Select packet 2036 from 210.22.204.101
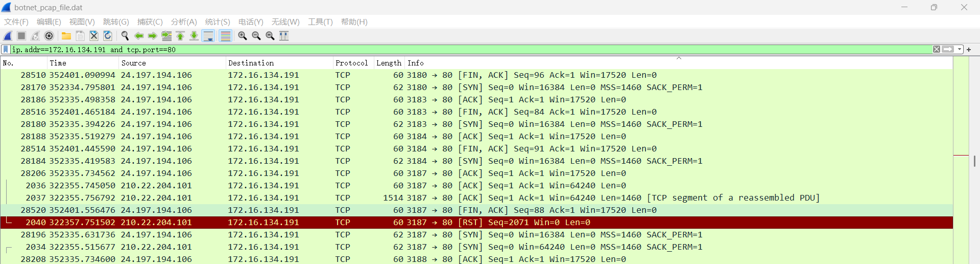 (x=476, y=186)
